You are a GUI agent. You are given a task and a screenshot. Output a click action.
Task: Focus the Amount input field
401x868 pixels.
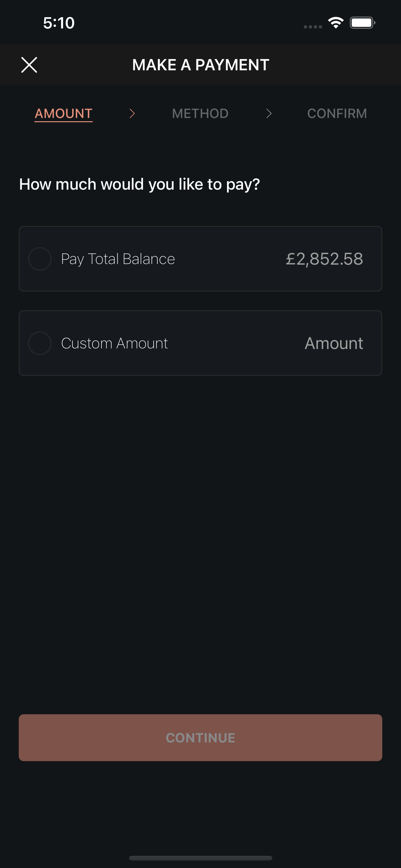pyautogui.click(x=334, y=343)
